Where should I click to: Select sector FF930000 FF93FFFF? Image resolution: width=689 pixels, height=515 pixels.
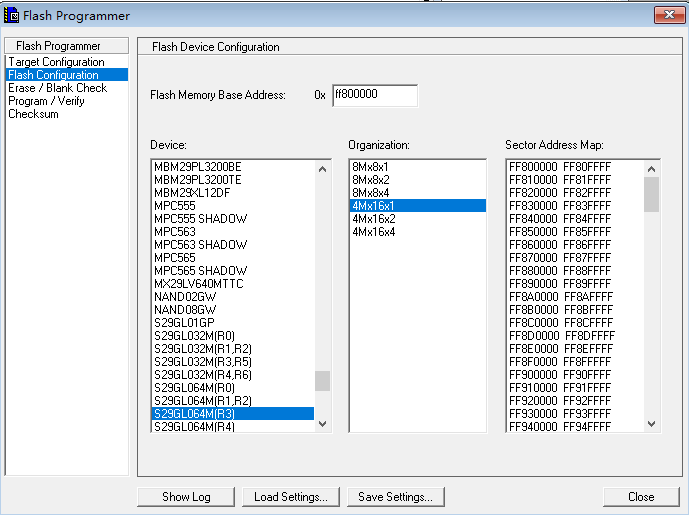coord(575,413)
